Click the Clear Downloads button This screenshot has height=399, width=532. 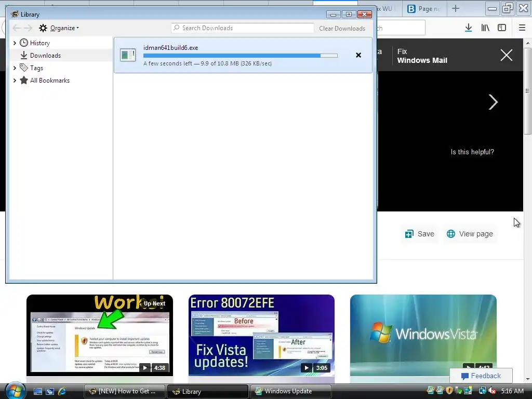[x=342, y=28]
